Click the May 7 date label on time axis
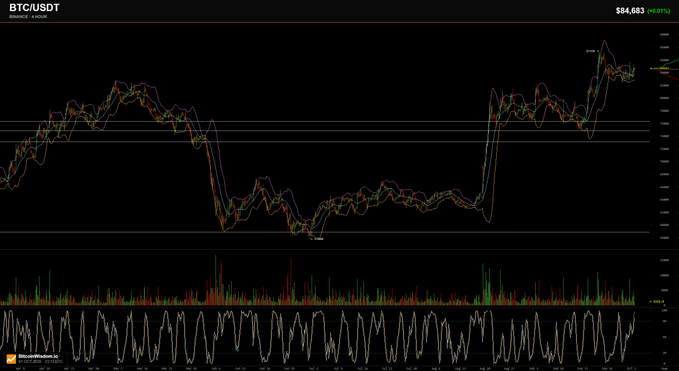The height and width of the screenshot is (371, 679). [x=118, y=368]
